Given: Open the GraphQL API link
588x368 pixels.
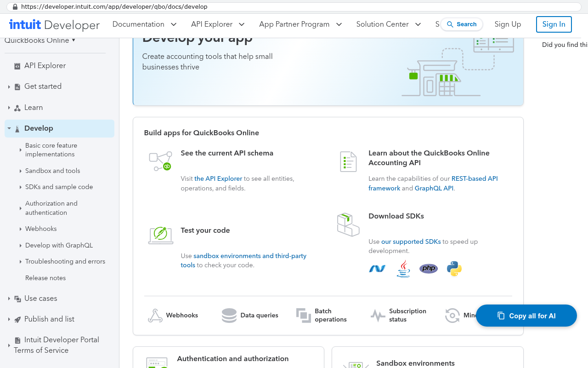Looking at the screenshot, I should [434, 188].
